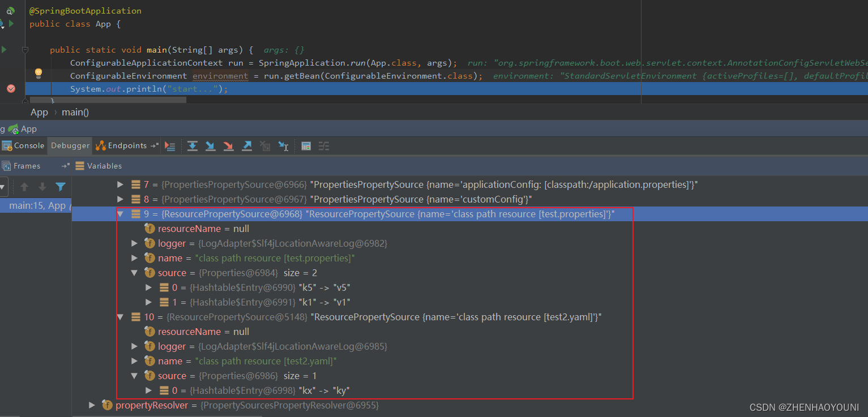868x417 pixels.
Task: Expand the propertyResolver variable node
Action: click(x=92, y=405)
